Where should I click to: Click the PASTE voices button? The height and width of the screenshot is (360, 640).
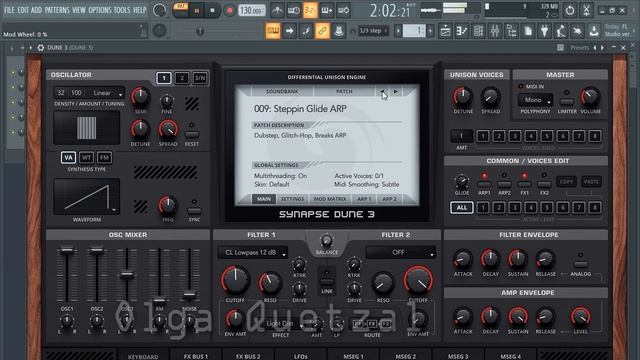591,182
